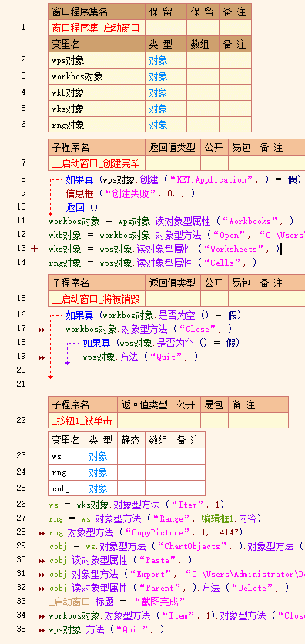
Task: Click the cobj Paste code line
Action: click(x=121, y=560)
